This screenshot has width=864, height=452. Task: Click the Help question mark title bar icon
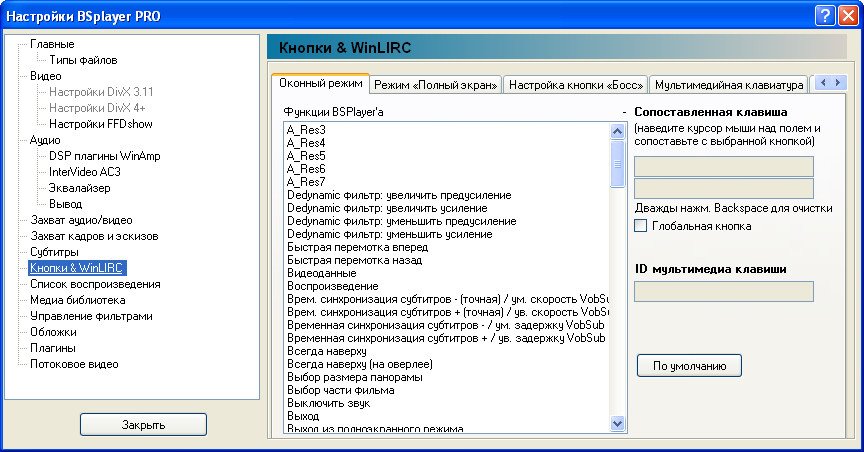pos(822,15)
